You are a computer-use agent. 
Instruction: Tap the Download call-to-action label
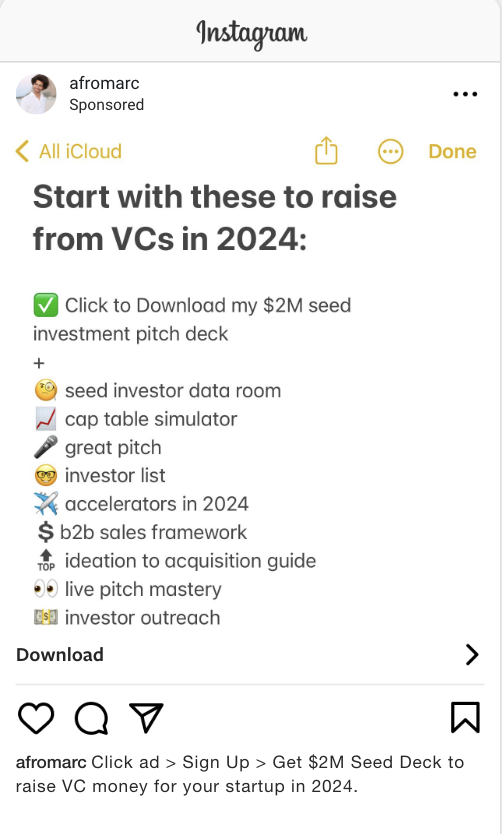60,655
